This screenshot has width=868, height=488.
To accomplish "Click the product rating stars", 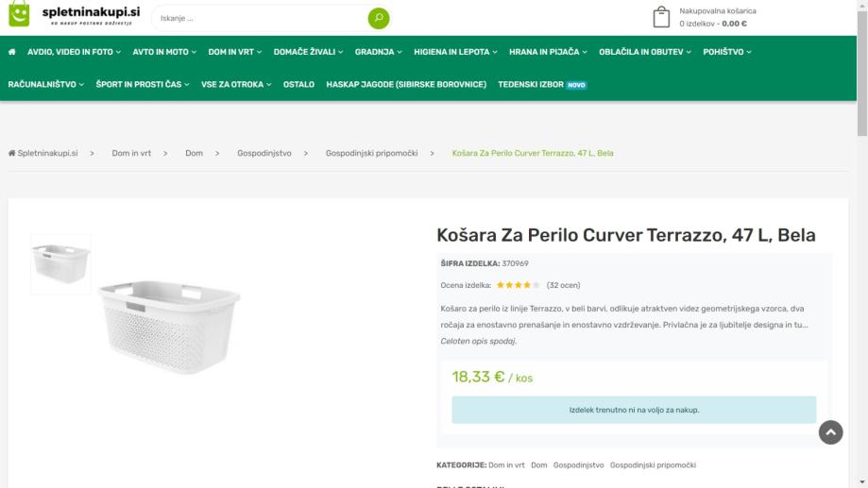I will point(518,285).
